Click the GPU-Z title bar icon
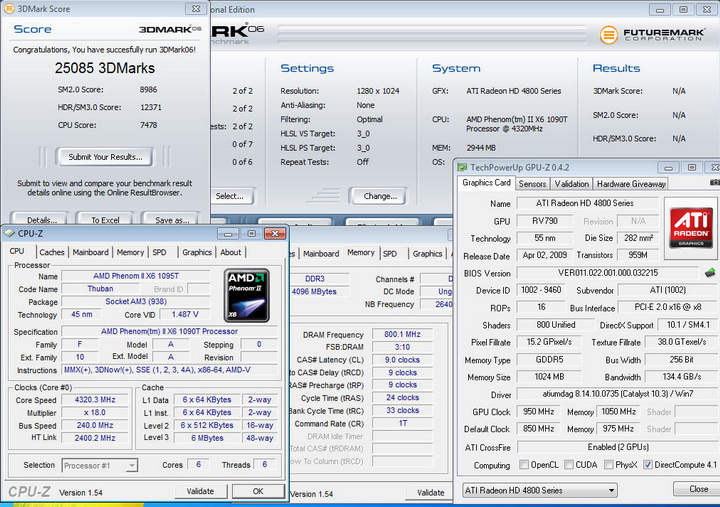The height and width of the screenshot is (507, 720). pos(462,167)
